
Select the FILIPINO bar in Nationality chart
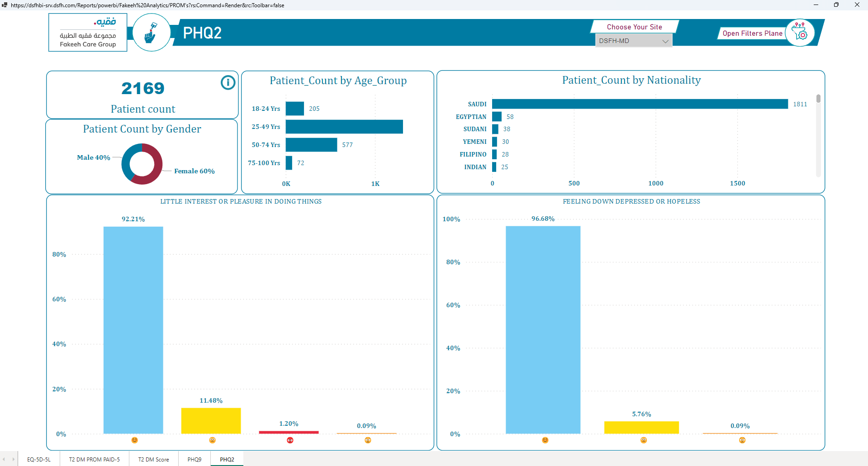tap(494, 154)
